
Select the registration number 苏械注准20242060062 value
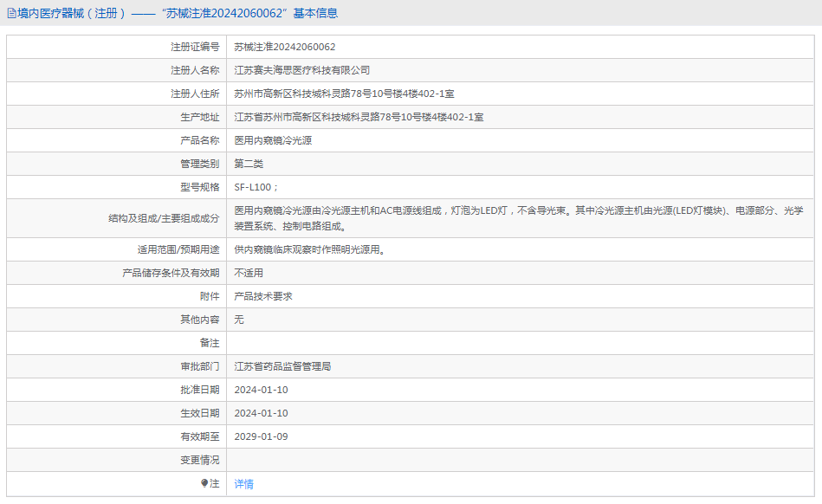285,47
